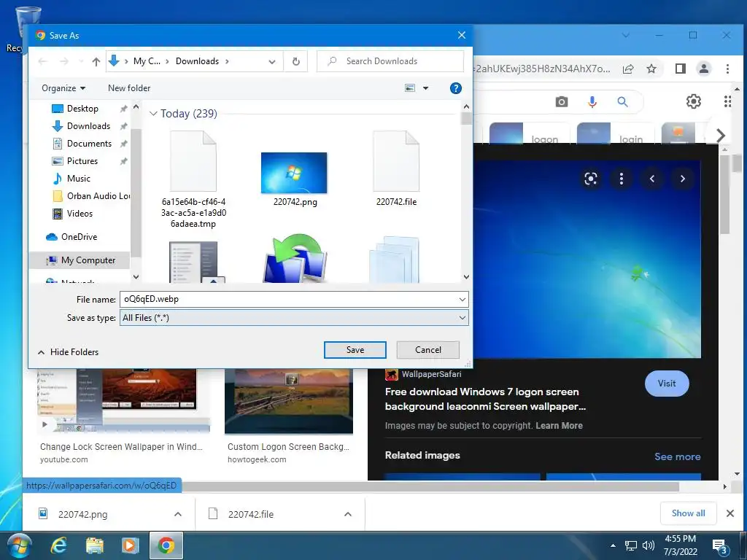Viewport: 747px width, 560px height.
Task: Expand address bar history dropdown
Action: 272,61
